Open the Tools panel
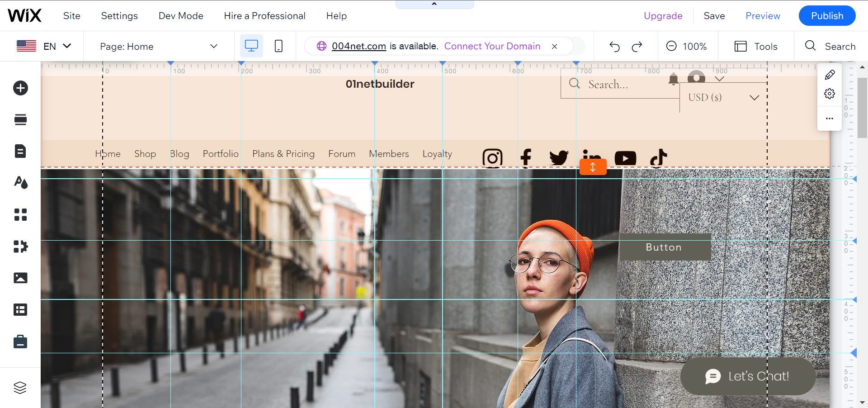868x408 pixels. [x=756, y=46]
